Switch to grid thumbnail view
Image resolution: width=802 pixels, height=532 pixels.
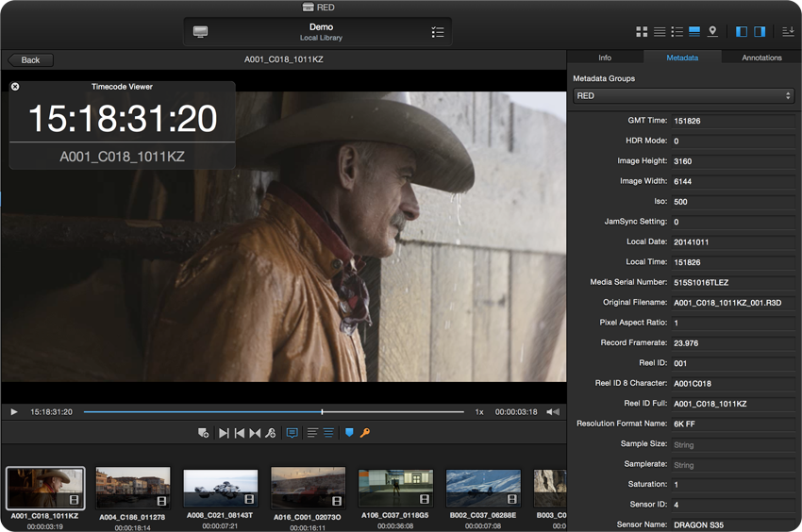coord(642,32)
